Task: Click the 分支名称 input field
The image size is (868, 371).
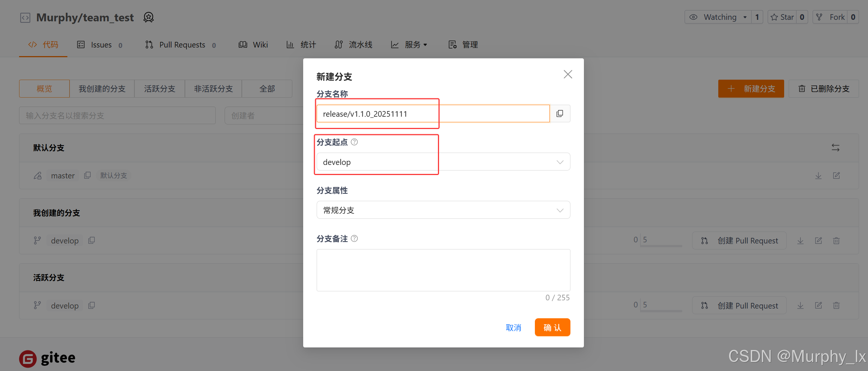Action: tap(433, 114)
